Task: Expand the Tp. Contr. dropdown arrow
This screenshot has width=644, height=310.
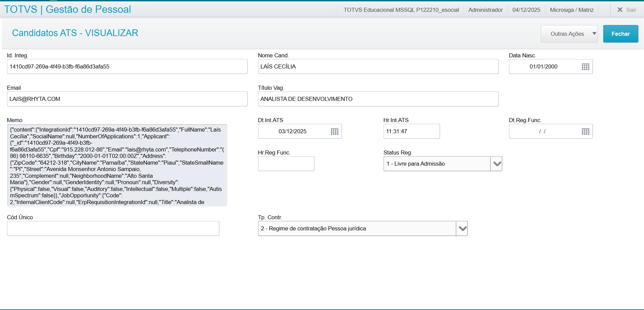Action: point(462,229)
